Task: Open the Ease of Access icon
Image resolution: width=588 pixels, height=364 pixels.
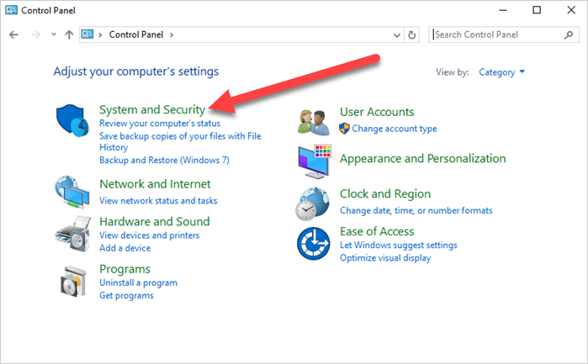Action: [314, 244]
